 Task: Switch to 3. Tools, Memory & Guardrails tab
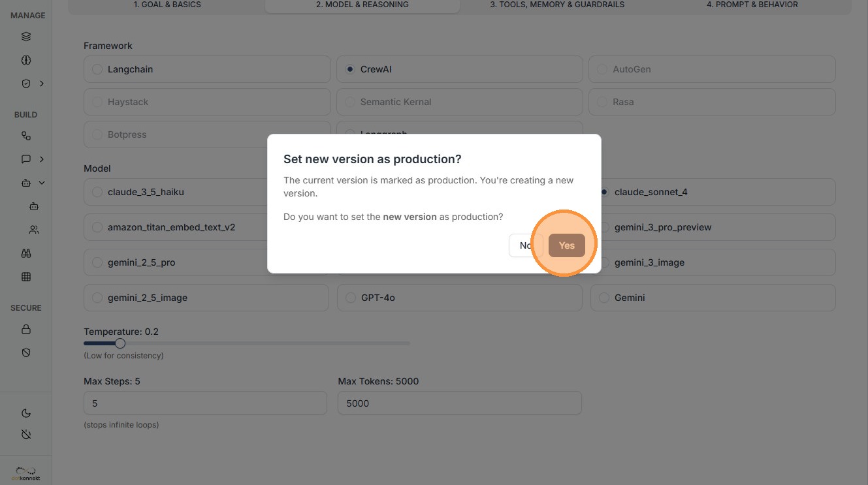[557, 5]
